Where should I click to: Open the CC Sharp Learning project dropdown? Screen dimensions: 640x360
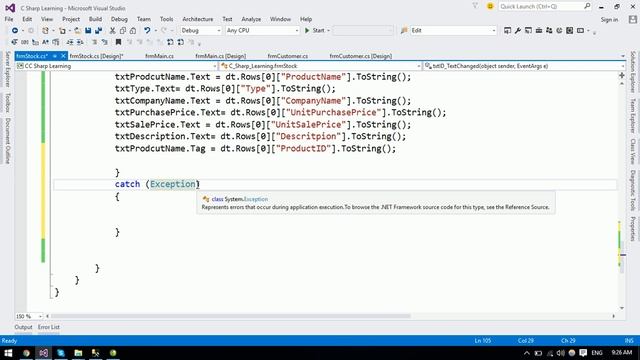pyautogui.click(x=116, y=66)
